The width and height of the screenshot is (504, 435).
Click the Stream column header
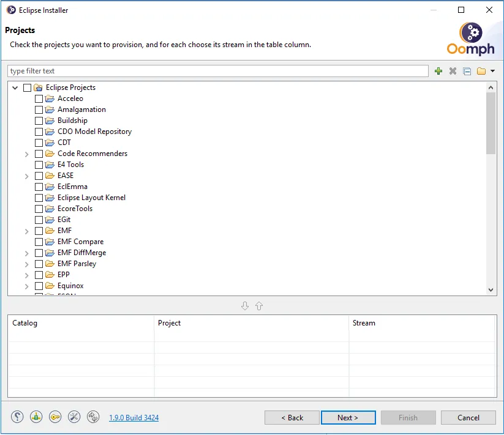422,323
